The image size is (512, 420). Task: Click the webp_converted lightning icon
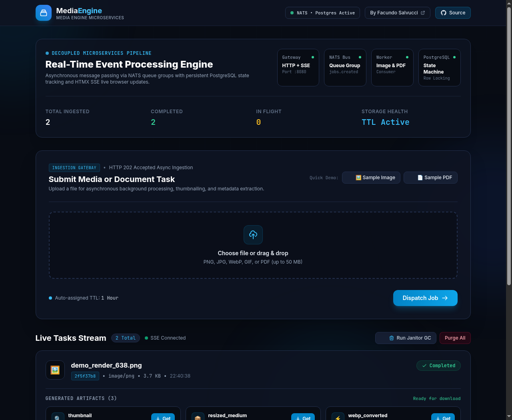[x=338, y=416]
